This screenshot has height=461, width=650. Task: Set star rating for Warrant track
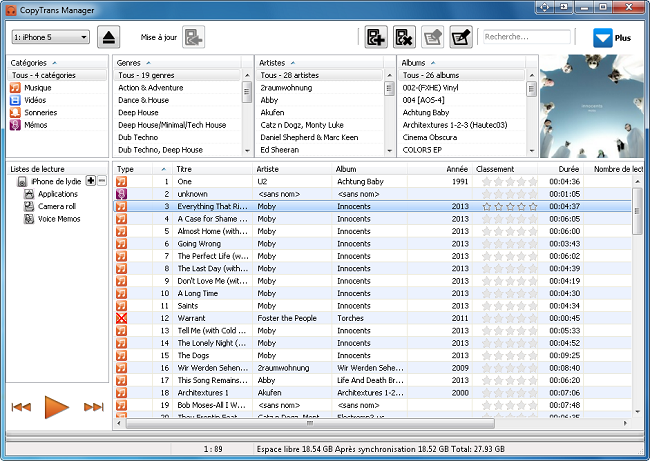tap(509, 318)
